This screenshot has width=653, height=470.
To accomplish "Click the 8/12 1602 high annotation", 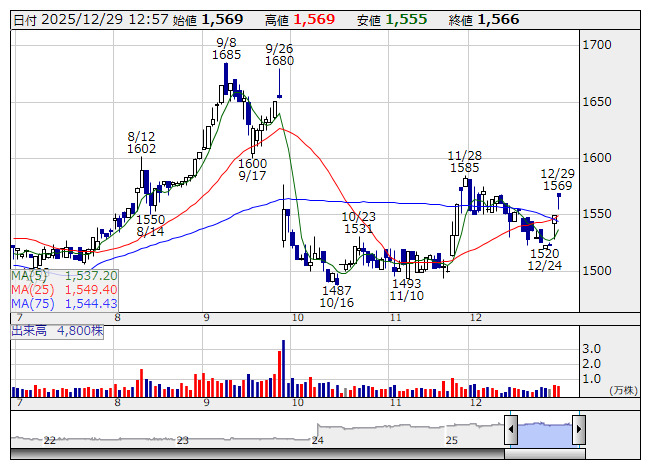I will click(x=141, y=142).
